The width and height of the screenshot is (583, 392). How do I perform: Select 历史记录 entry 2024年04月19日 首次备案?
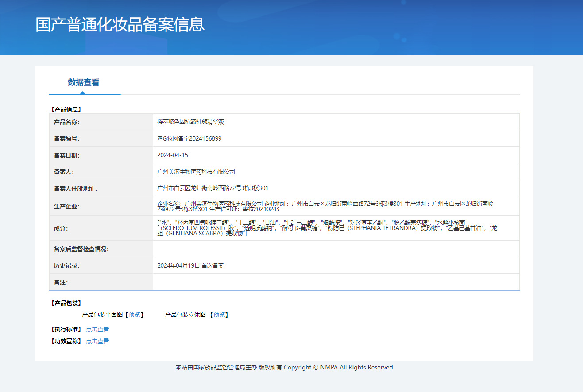coord(192,265)
